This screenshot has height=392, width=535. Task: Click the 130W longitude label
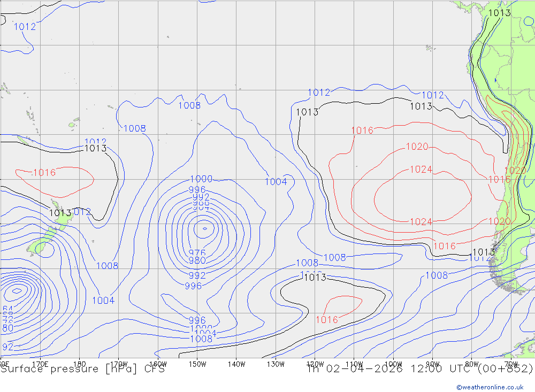point(276,364)
